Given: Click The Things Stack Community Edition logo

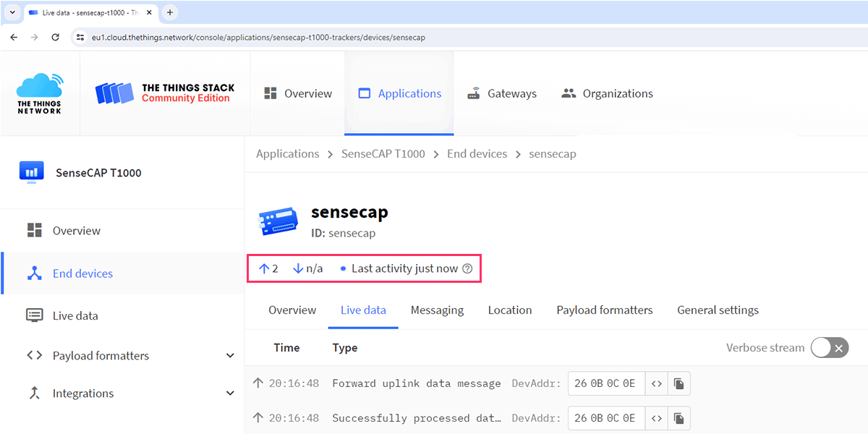Looking at the screenshot, I should [x=165, y=93].
